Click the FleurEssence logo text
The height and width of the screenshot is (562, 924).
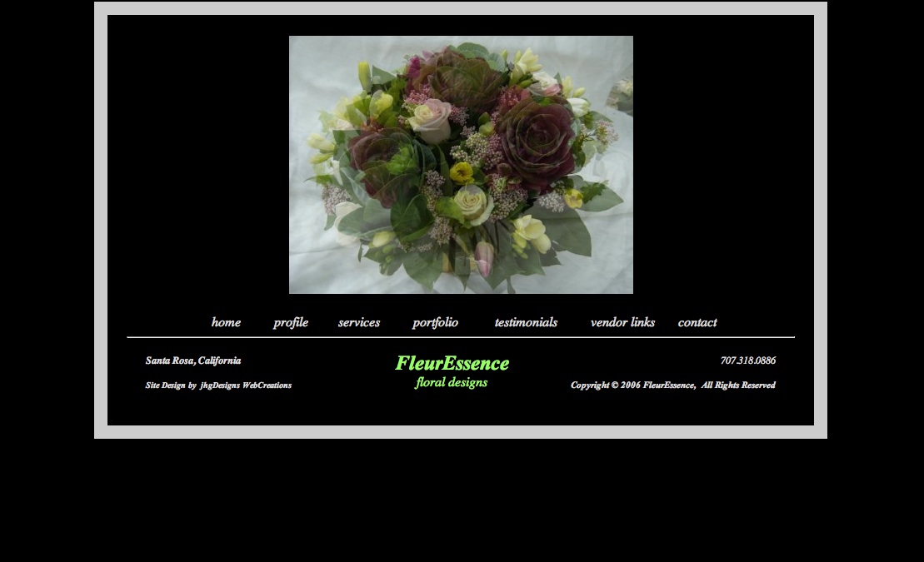pos(452,363)
